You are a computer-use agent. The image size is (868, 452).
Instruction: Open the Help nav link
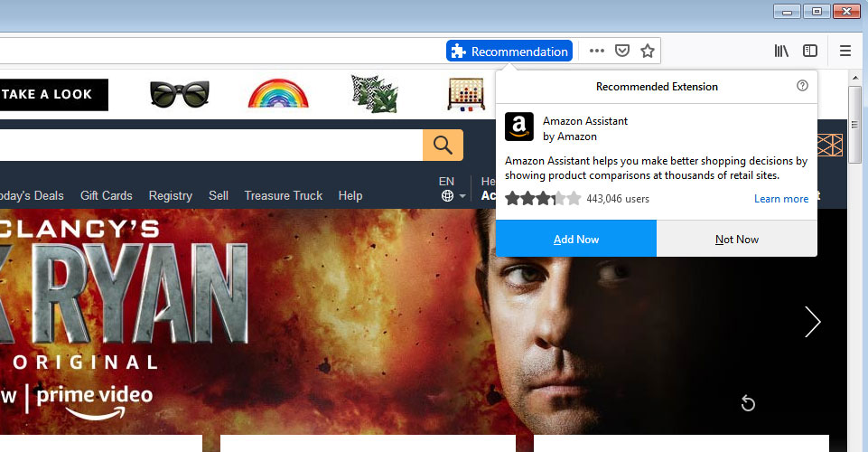tap(350, 195)
